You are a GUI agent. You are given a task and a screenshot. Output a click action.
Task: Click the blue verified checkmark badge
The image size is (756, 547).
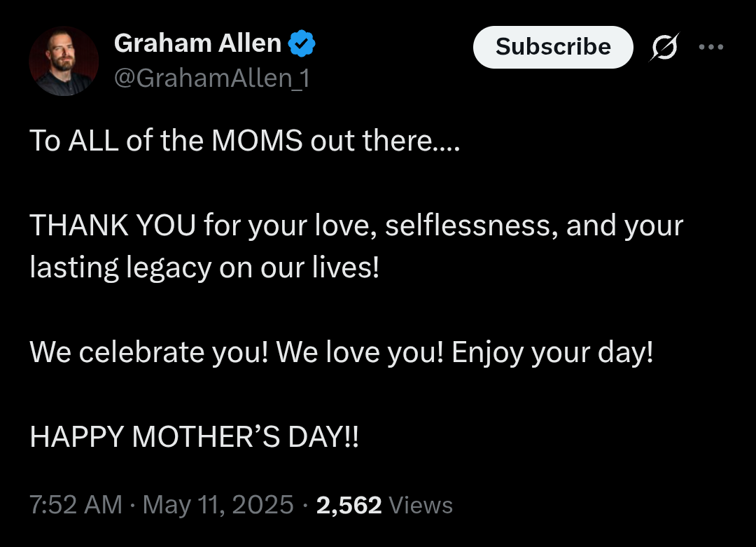[302, 44]
